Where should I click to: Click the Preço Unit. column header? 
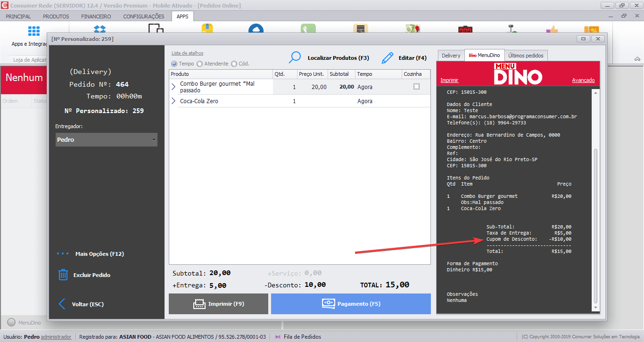tap(313, 74)
